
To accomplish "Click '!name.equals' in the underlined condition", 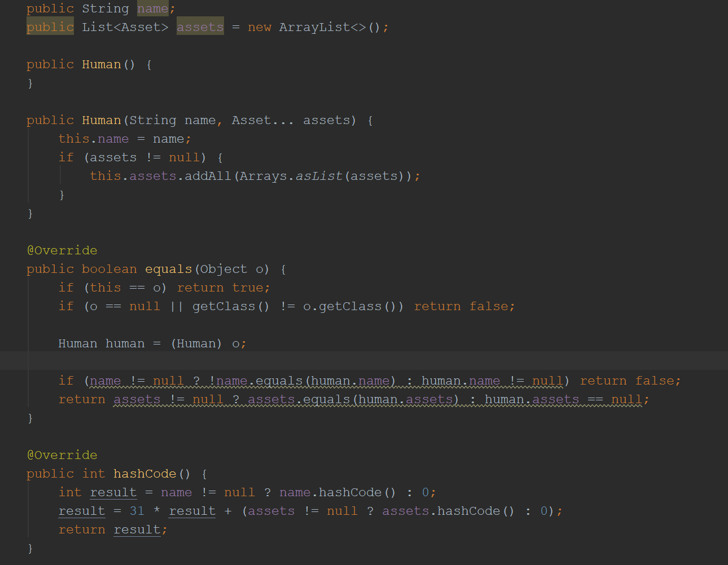I will (x=256, y=381).
